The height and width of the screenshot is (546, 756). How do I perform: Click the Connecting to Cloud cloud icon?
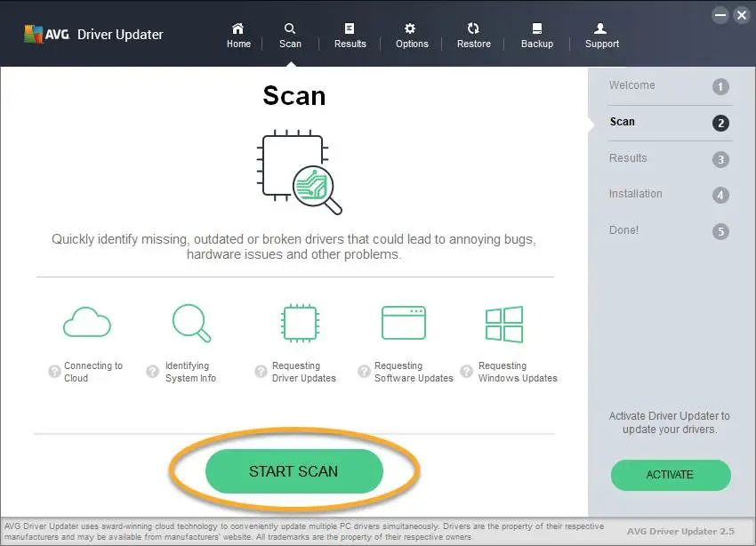[87, 322]
